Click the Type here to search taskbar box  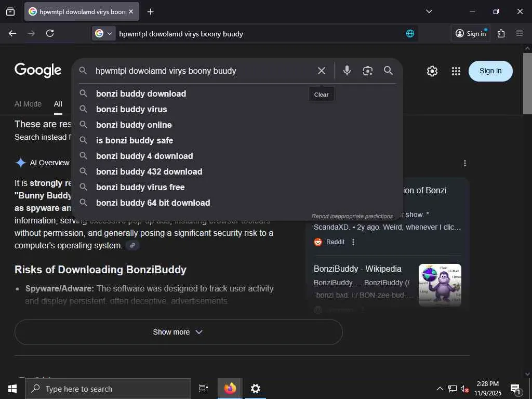coord(108,389)
